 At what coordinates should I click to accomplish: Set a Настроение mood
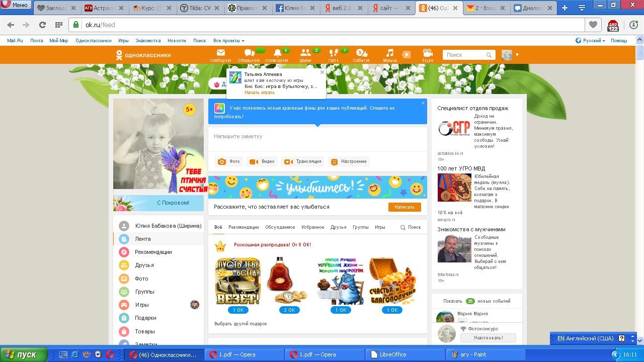[349, 161]
